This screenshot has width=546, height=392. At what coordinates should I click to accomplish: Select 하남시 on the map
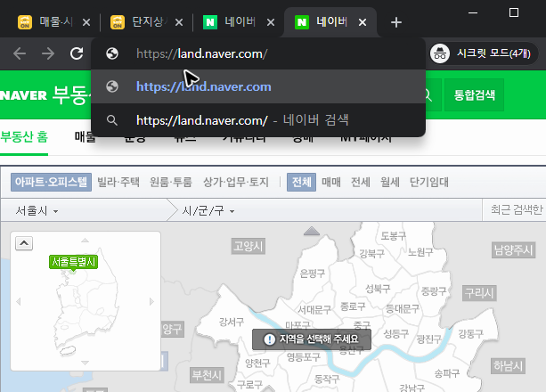click(x=508, y=366)
